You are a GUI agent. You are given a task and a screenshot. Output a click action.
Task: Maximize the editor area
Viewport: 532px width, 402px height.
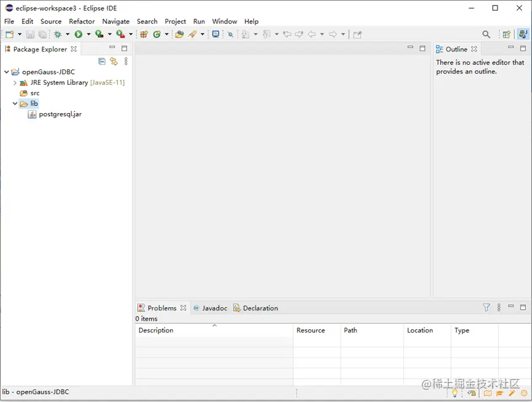(x=422, y=49)
